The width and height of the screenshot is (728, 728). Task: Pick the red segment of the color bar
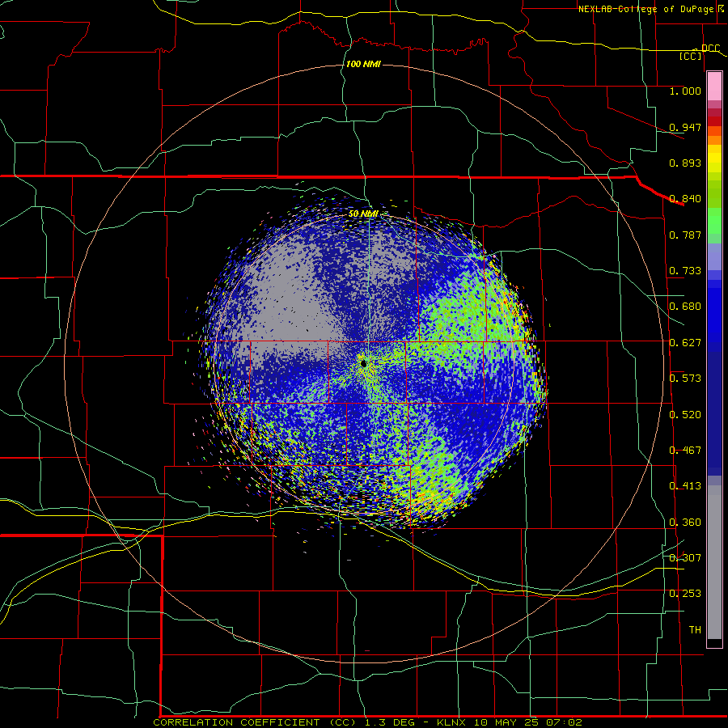coord(714,121)
